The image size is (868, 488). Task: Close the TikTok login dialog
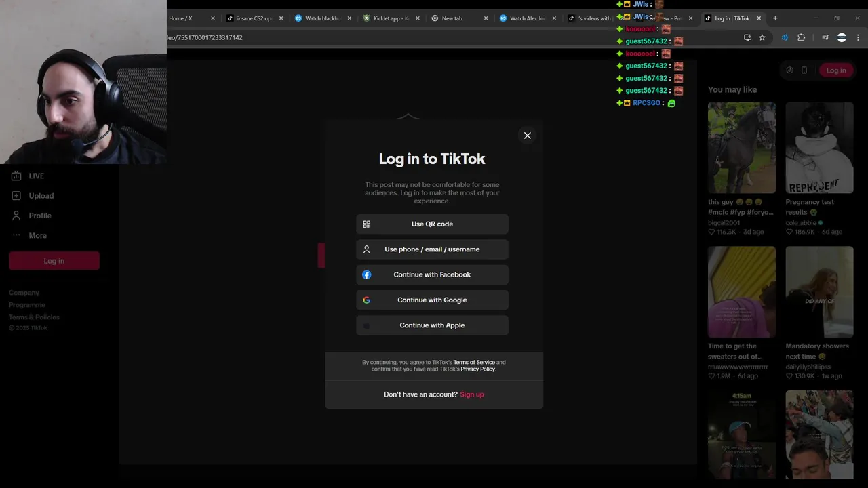pyautogui.click(x=527, y=136)
